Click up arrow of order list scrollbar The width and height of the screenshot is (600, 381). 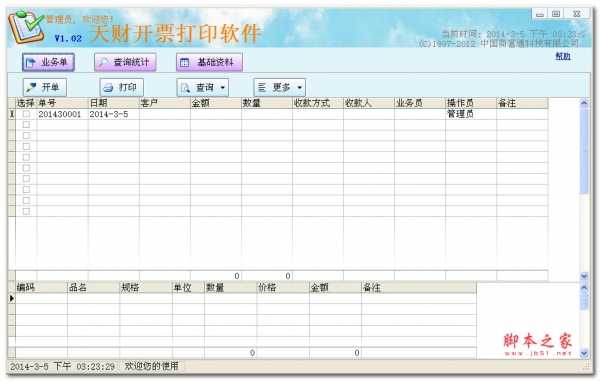pos(584,103)
